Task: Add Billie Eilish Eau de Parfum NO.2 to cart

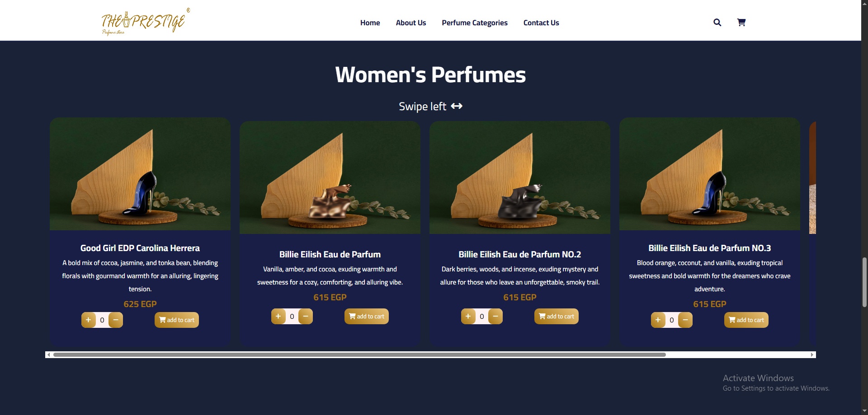Action: 557,316
